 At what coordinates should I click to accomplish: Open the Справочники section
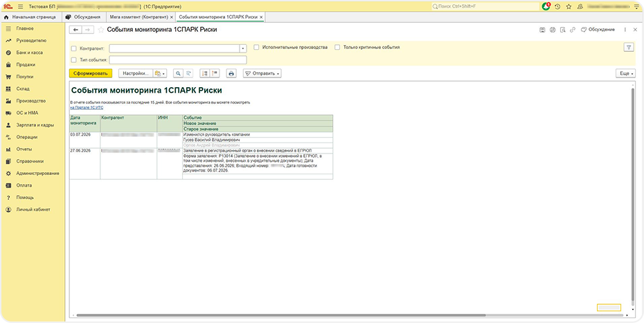tap(30, 161)
